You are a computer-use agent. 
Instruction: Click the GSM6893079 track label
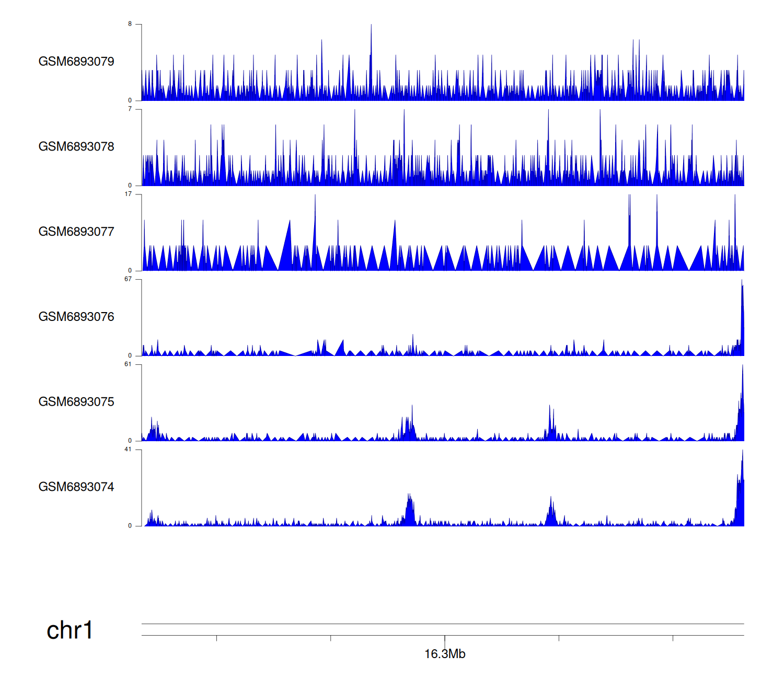76,62
